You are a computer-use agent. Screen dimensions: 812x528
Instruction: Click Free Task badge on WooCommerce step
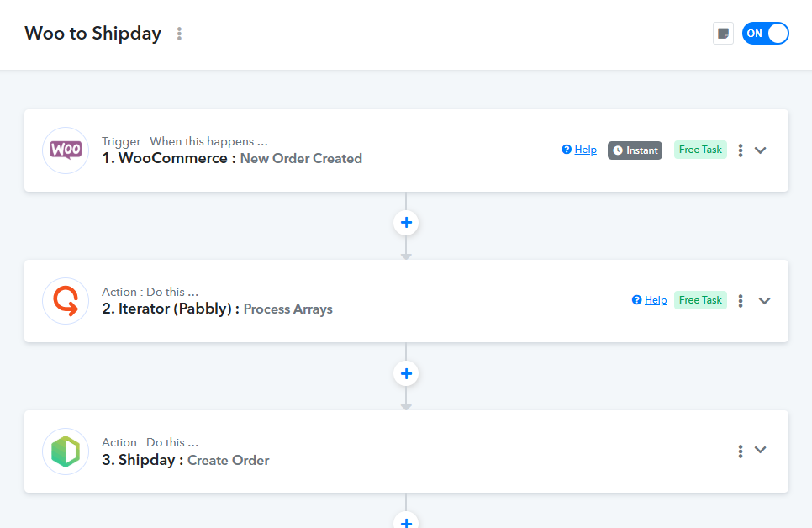(700, 150)
